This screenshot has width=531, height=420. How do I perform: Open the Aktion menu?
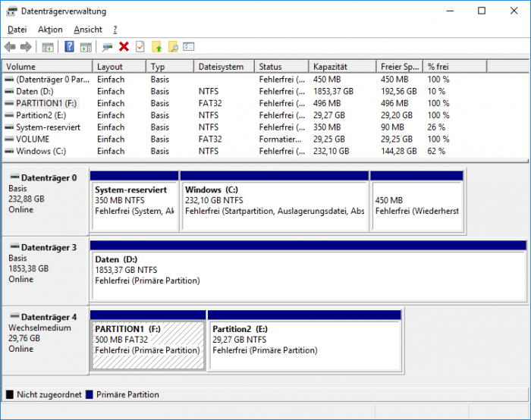click(50, 30)
